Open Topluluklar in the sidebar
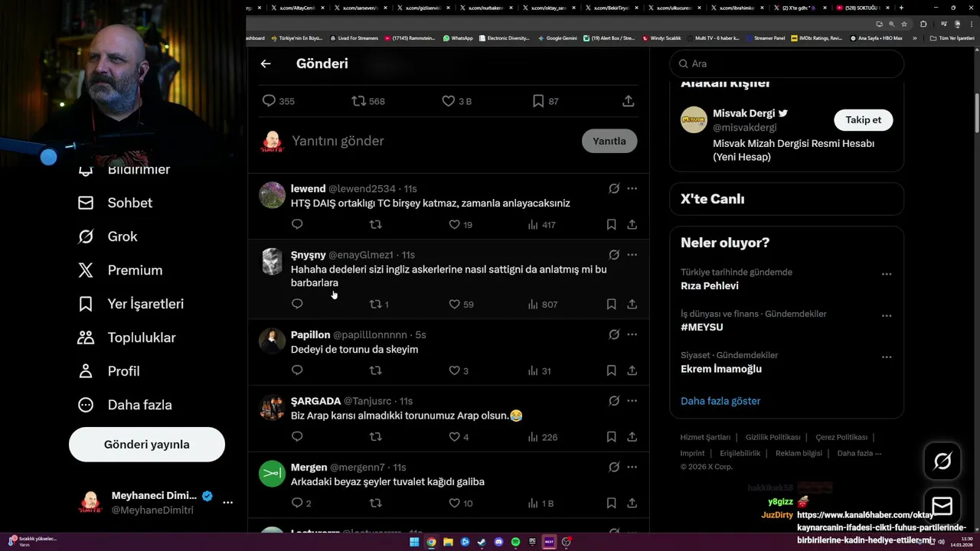 point(126,337)
